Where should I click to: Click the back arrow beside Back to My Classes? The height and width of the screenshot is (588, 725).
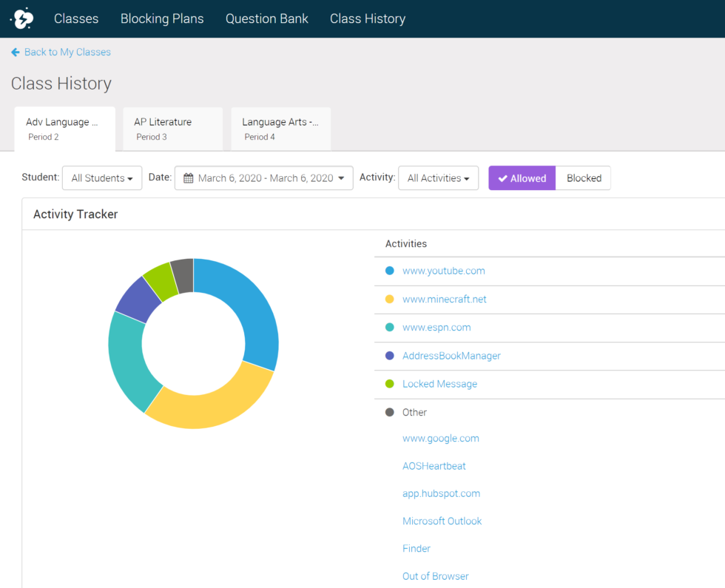[x=15, y=52]
